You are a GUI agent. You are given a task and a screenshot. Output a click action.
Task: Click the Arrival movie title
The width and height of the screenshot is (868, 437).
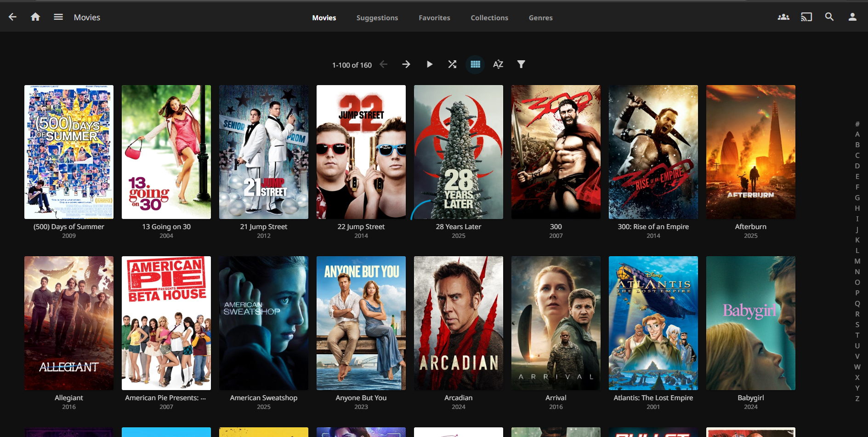tap(556, 398)
